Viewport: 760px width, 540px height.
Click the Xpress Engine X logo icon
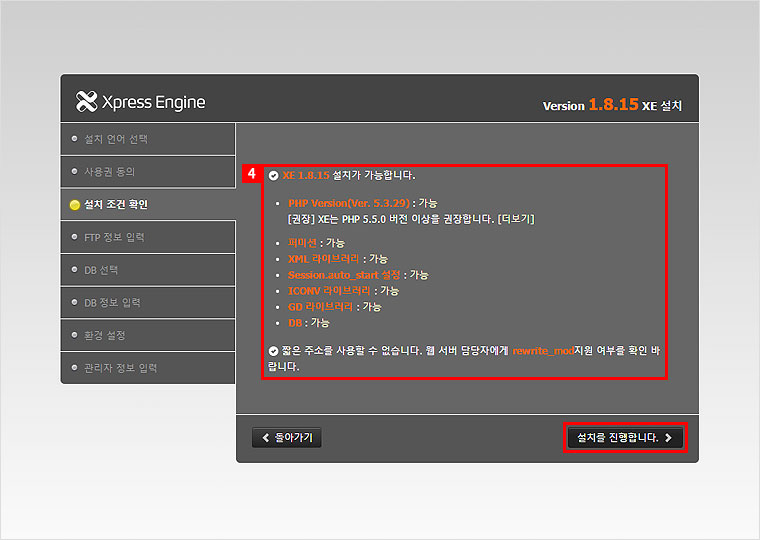(x=86, y=102)
